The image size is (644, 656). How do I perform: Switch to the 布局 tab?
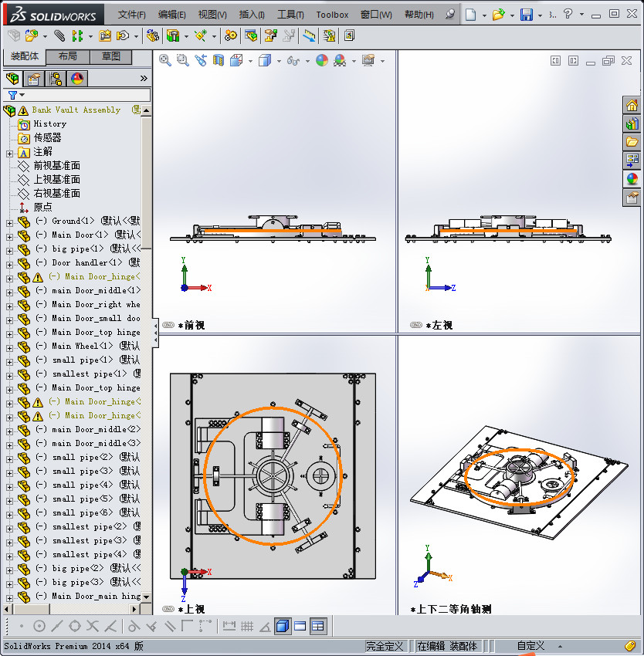pos(67,56)
